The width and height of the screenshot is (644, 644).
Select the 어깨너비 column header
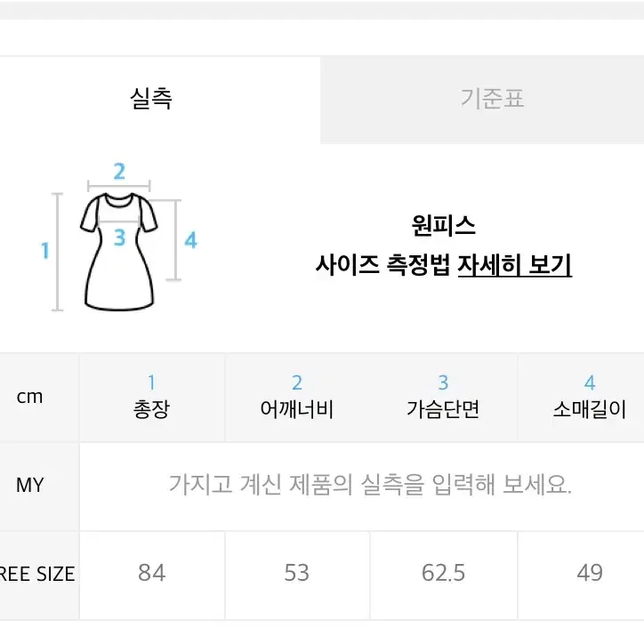pyautogui.click(x=297, y=397)
